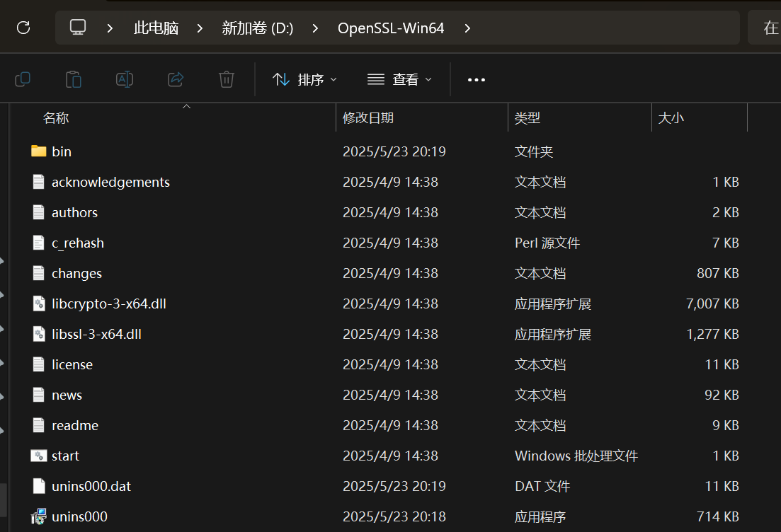Open the See more ellipsis menu

pos(477,80)
